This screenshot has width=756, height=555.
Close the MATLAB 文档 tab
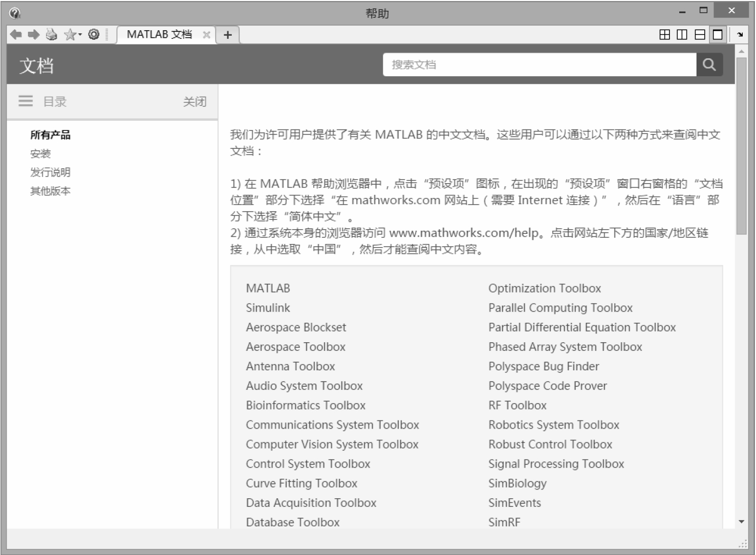pyautogui.click(x=206, y=35)
